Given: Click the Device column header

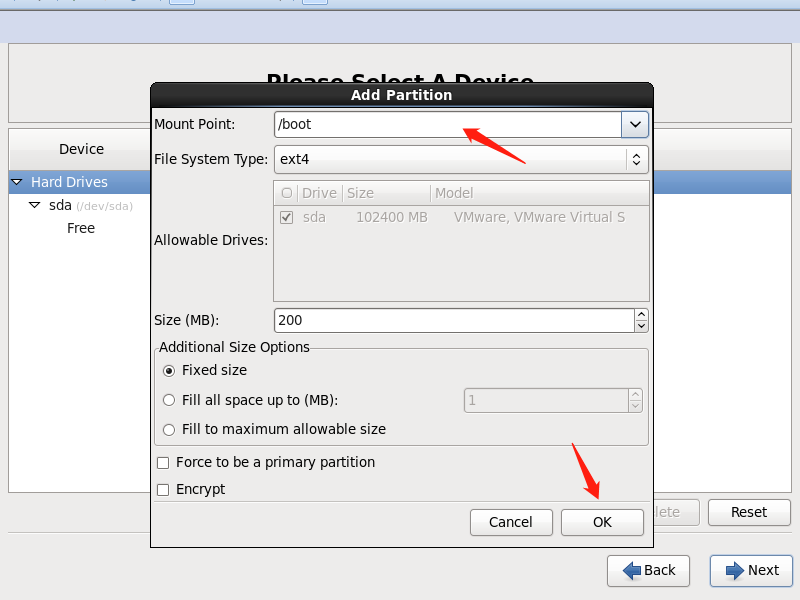Looking at the screenshot, I should [x=81, y=149].
